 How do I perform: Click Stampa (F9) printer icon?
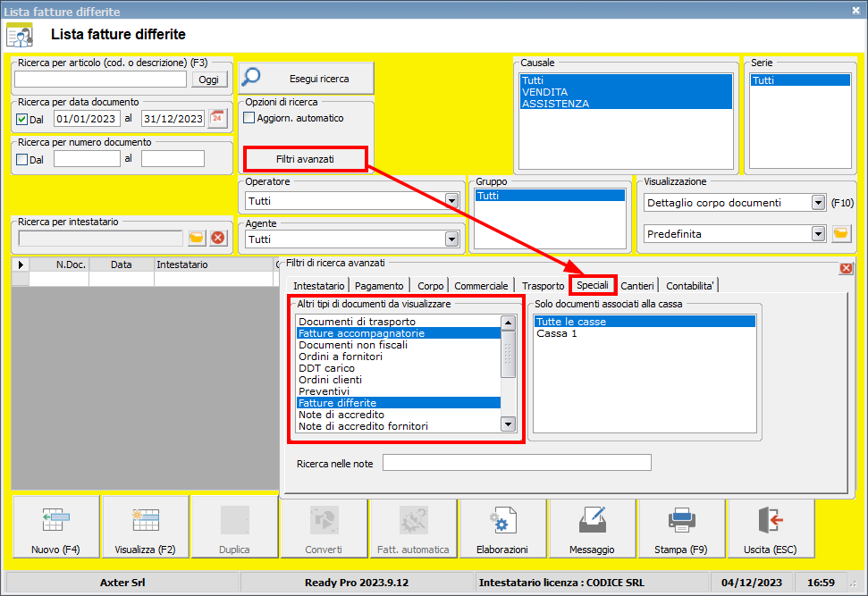tap(681, 527)
